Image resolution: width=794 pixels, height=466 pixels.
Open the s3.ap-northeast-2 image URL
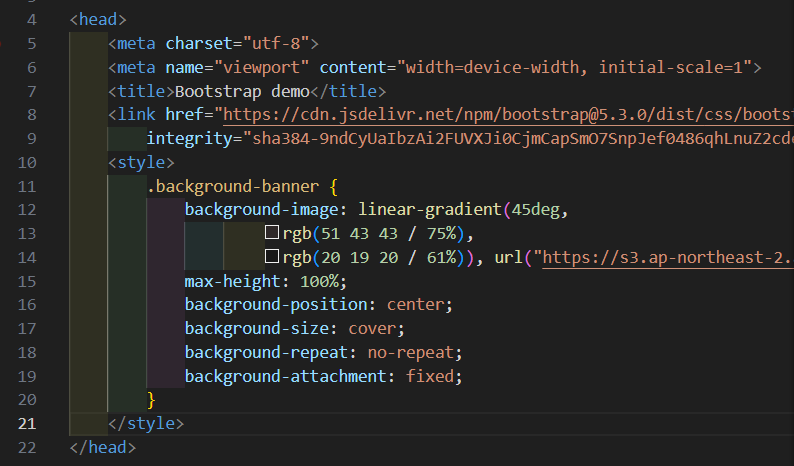coord(667,257)
